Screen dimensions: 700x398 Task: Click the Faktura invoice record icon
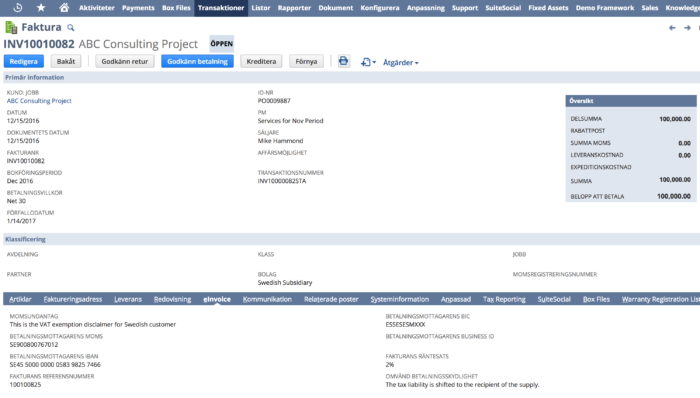pyautogui.click(x=11, y=28)
